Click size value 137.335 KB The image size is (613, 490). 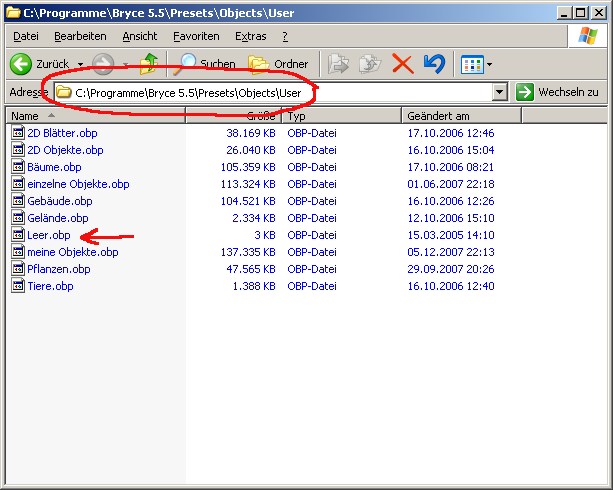pyautogui.click(x=248, y=252)
